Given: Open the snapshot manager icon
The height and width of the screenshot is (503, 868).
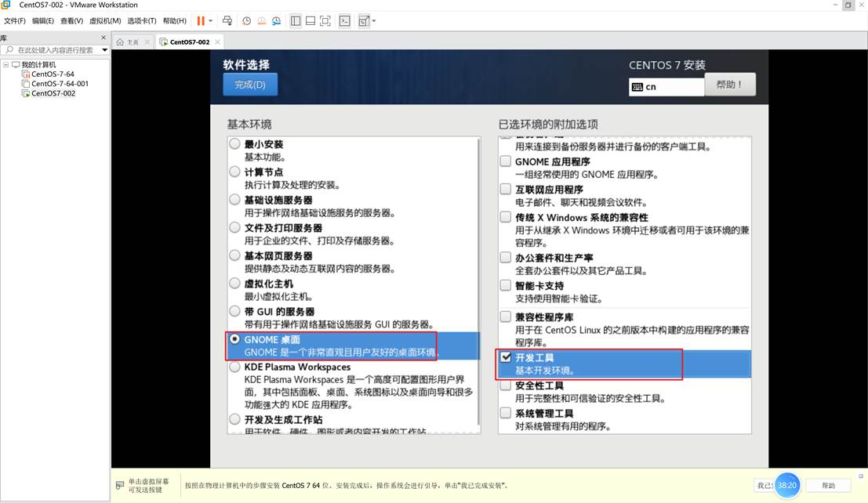Looking at the screenshot, I should [x=276, y=21].
